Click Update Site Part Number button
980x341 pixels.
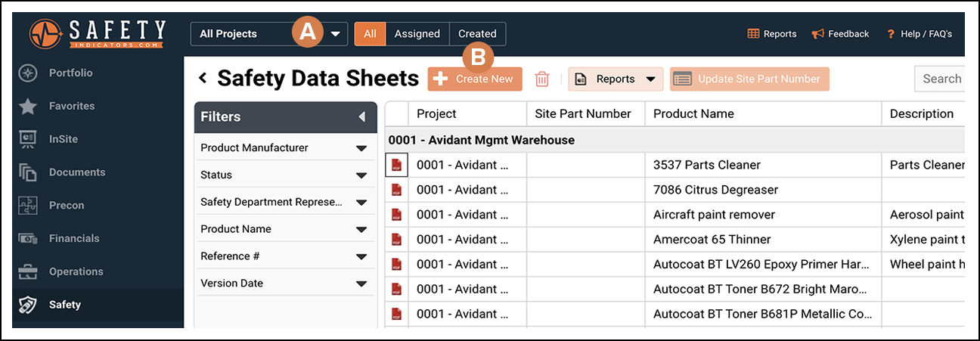click(749, 79)
